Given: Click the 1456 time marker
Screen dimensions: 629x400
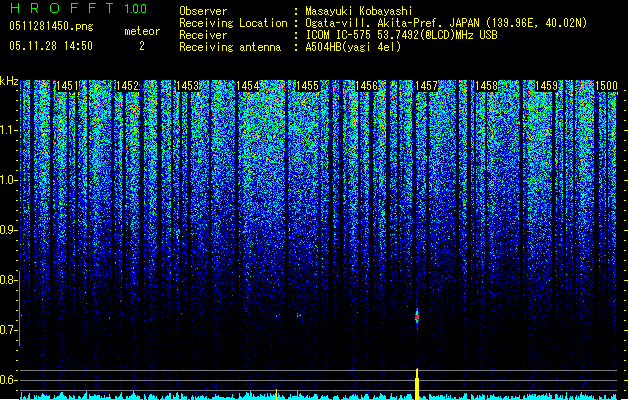Looking at the screenshot, I should (x=367, y=86).
